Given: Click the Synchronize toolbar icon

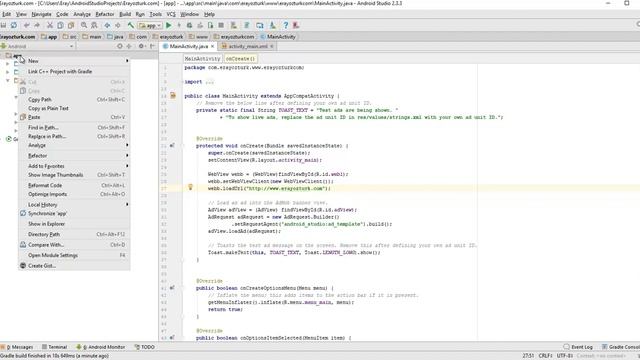Looking at the screenshot, I should (14, 25).
